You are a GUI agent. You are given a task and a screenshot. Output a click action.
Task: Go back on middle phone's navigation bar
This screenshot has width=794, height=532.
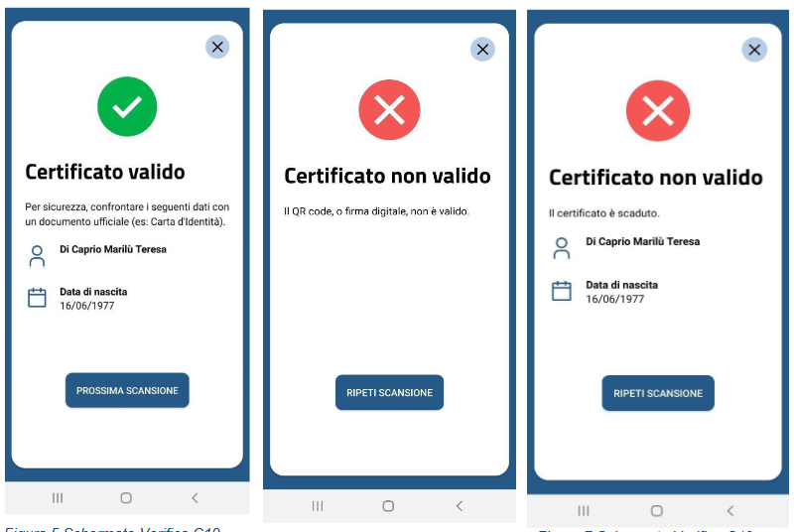[x=460, y=505]
